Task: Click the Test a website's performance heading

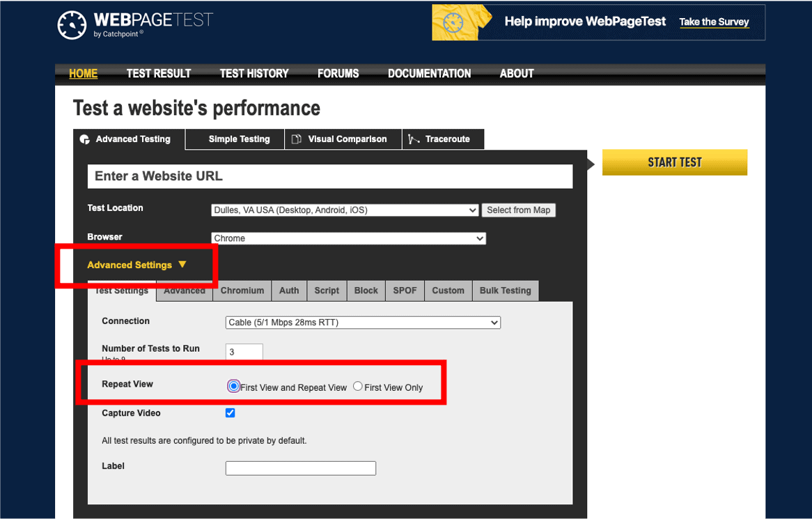Action: (x=197, y=108)
